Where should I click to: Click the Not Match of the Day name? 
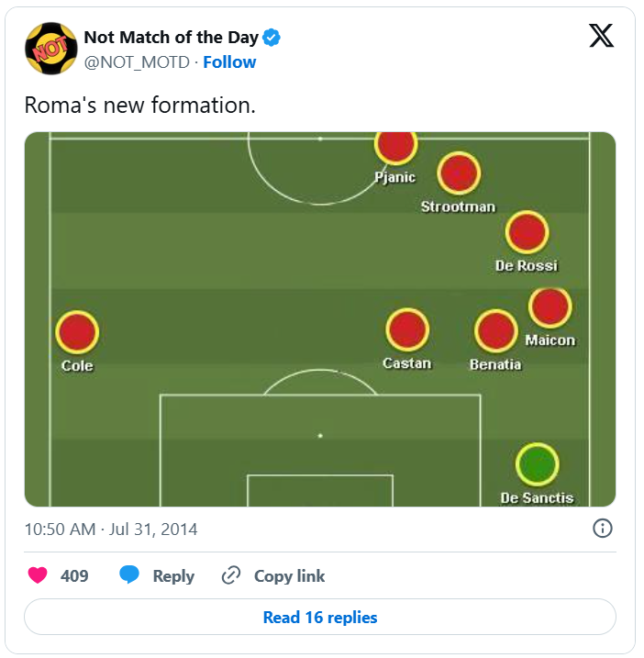click(x=171, y=38)
